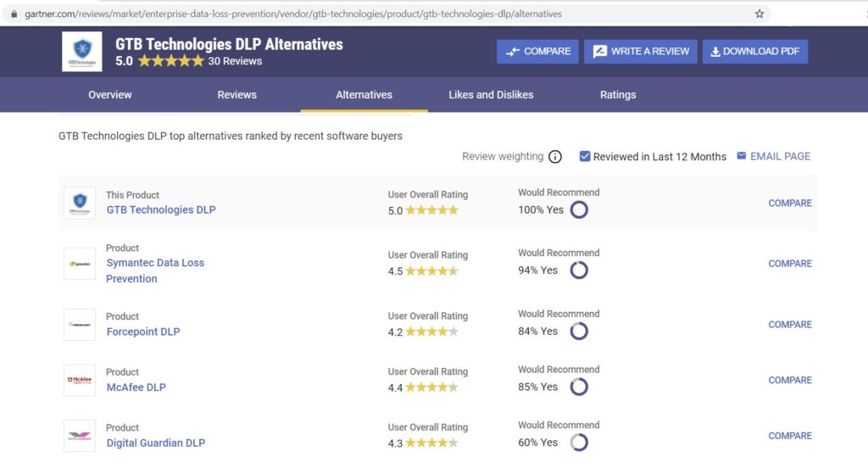Image resolution: width=868 pixels, height=468 pixels.
Task: Click the 4.2 star rating for Forcepoint
Action: pos(431,332)
